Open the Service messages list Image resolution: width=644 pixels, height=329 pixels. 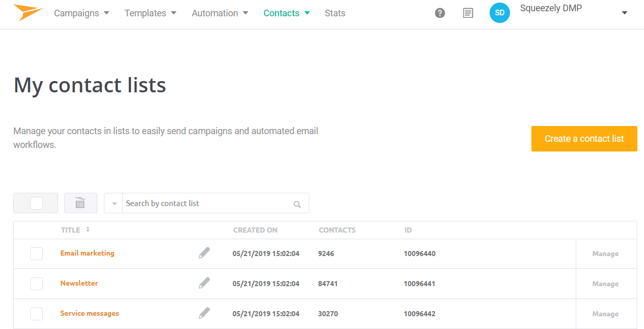89,313
